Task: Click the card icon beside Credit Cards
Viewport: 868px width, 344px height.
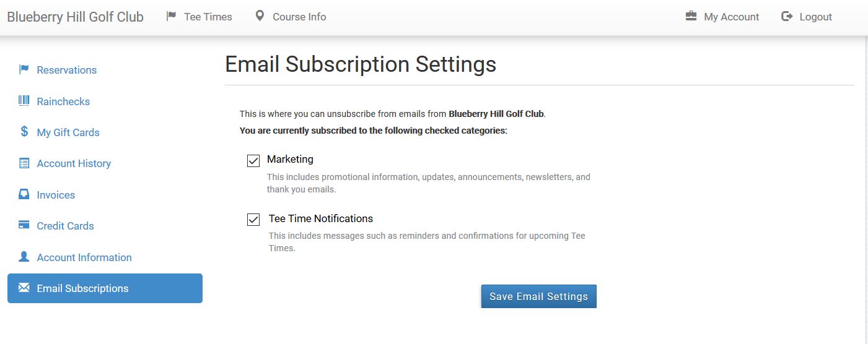Action: click(x=24, y=225)
